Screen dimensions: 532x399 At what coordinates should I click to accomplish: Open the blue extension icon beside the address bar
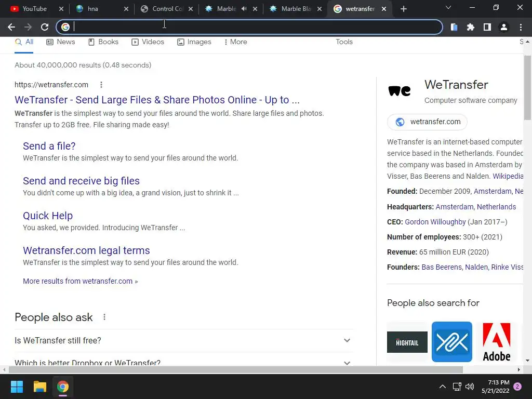[x=454, y=27]
